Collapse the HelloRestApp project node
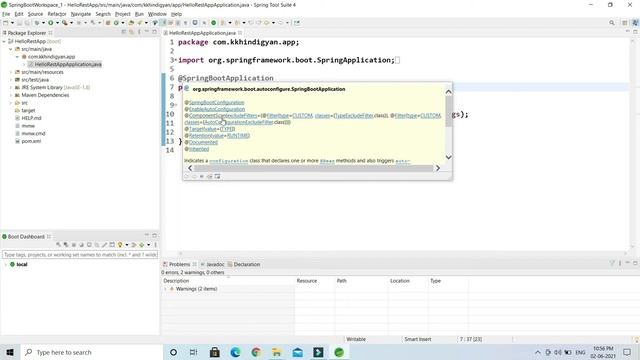The image size is (640, 360). [x=4, y=41]
